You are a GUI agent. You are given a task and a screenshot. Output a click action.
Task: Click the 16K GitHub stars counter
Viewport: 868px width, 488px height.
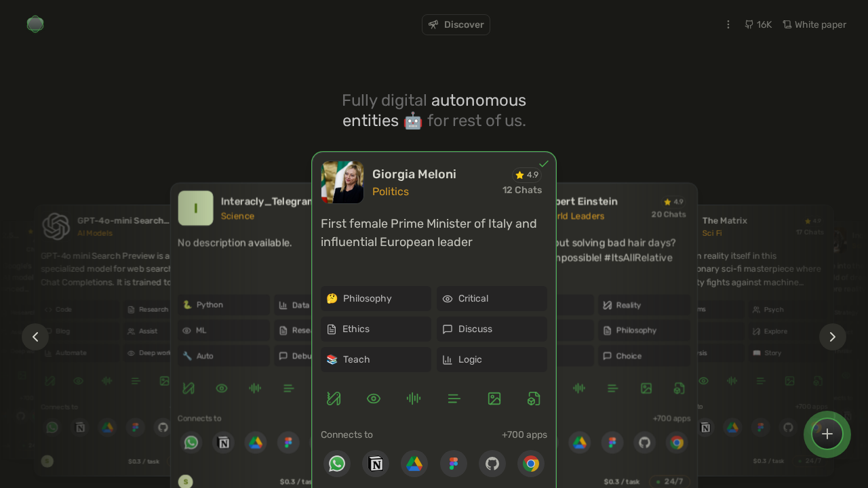pyautogui.click(x=758, y=24)
